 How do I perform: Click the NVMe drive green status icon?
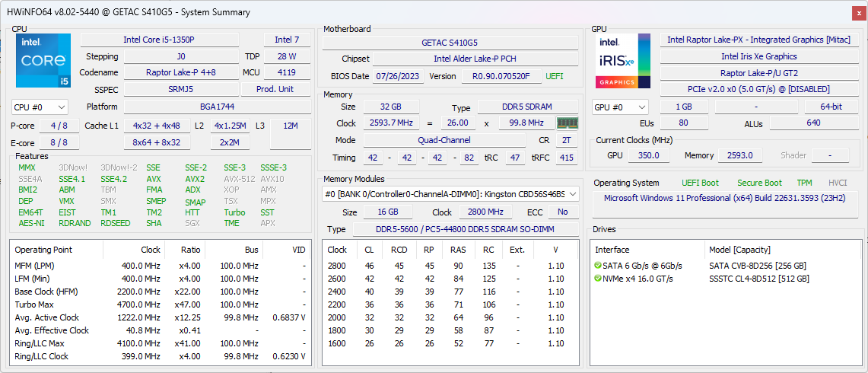click(x=598, y=279)
